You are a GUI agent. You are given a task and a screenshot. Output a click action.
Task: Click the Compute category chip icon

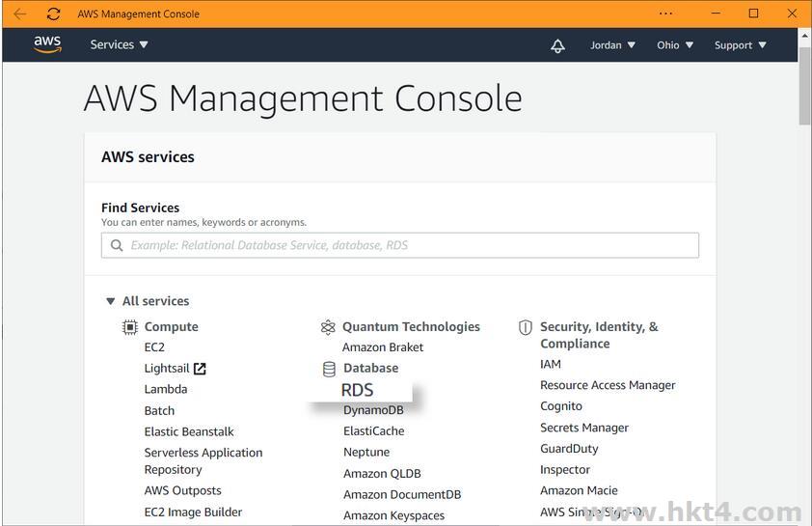[130, 327]
